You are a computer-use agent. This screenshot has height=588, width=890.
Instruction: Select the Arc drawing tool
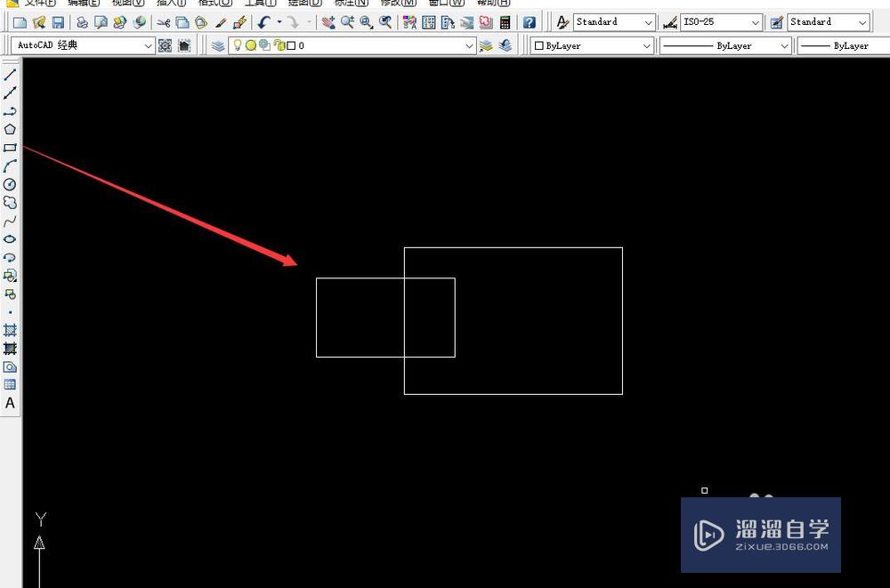(10, 165)
